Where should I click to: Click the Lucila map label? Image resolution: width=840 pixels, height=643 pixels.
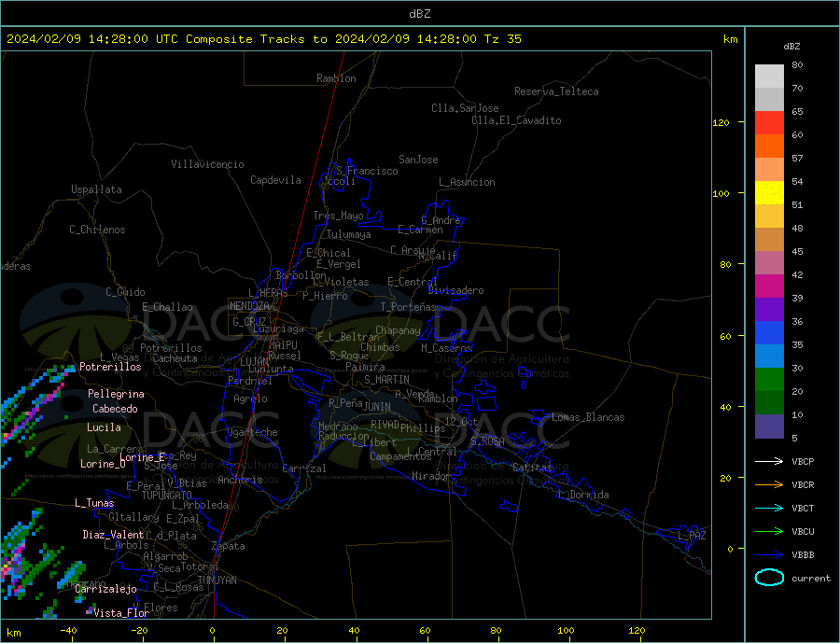[104, 427]
